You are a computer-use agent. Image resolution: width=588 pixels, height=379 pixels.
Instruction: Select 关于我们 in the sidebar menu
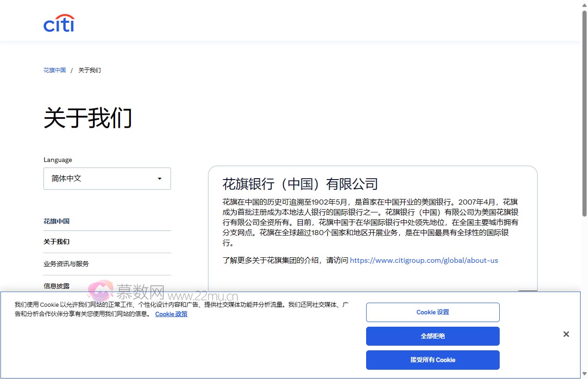[x=56, y=242]
